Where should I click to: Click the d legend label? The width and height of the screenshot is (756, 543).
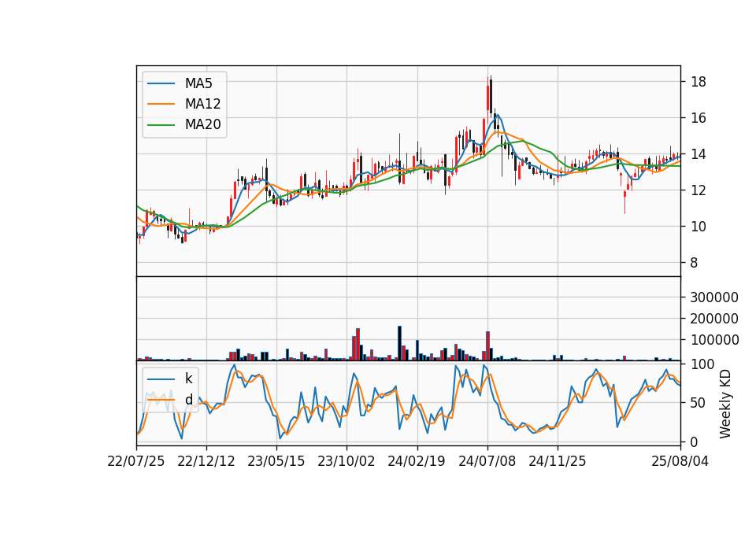click(x=188, y=400)
